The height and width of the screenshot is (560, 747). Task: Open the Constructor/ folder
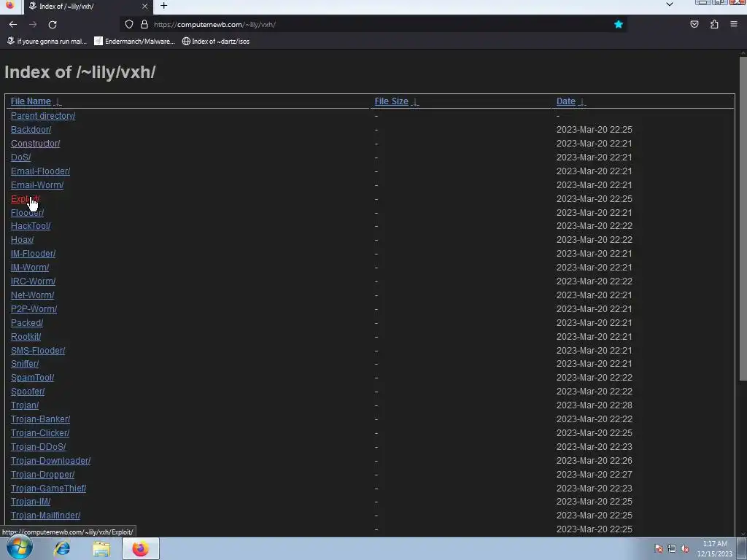pyautogui.click(x=35, y=144)
